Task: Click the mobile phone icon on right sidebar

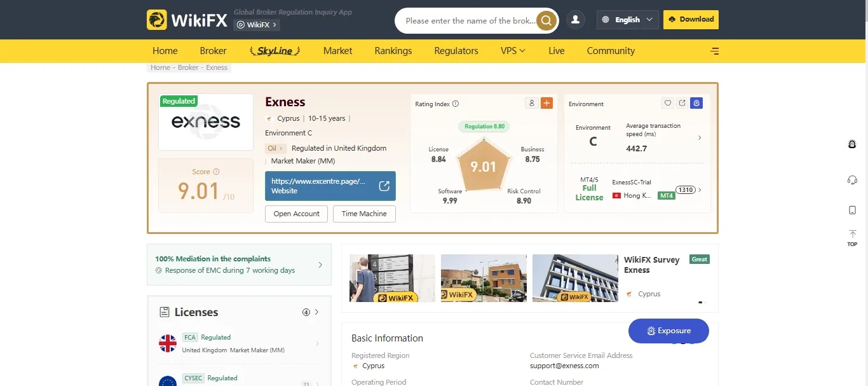Action: 852,210
